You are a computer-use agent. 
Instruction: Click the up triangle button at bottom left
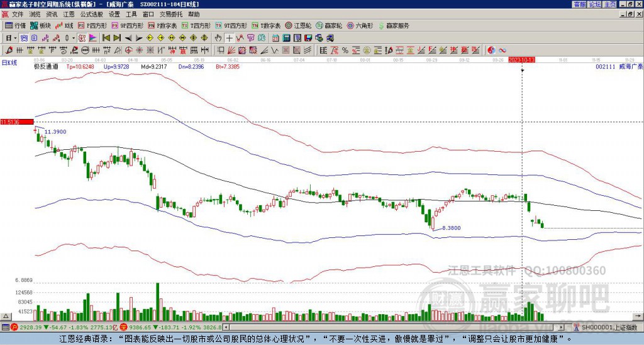pyautogui.click(x=6, y=316)
